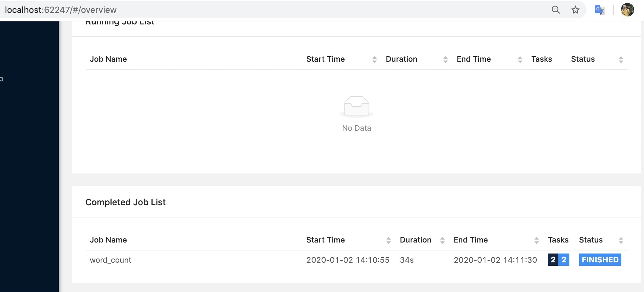
Task: Bookmark this page with the star icon
Action: click(x=575, y=10)
